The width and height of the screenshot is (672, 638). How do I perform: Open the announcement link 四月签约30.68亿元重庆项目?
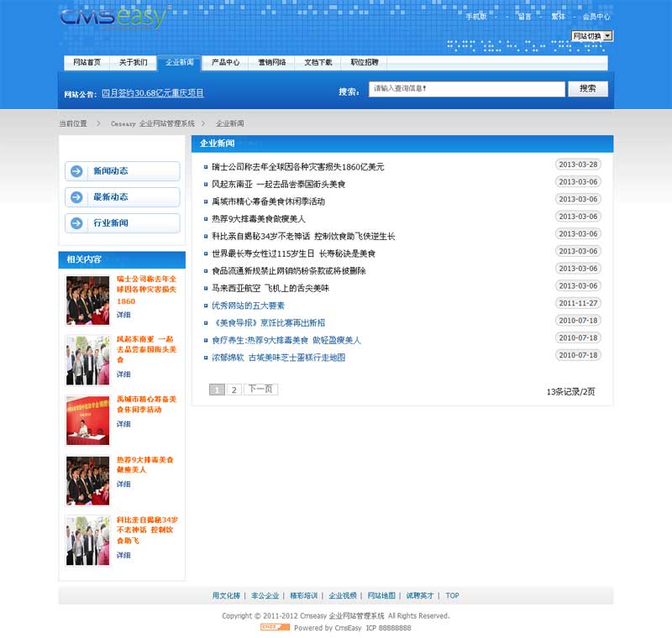pos(153,93)
